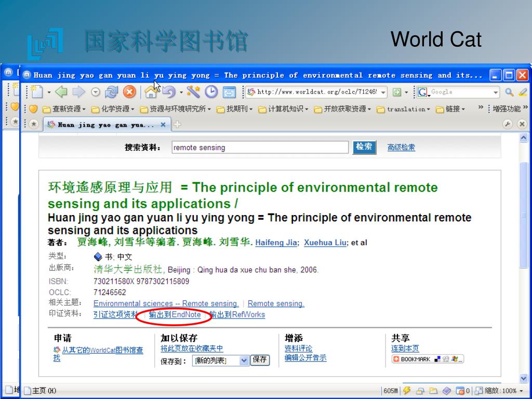This screenshot has width=532, height=399.
Task: Click the round X icon on the tab bar
Action: tap(522, 124)
